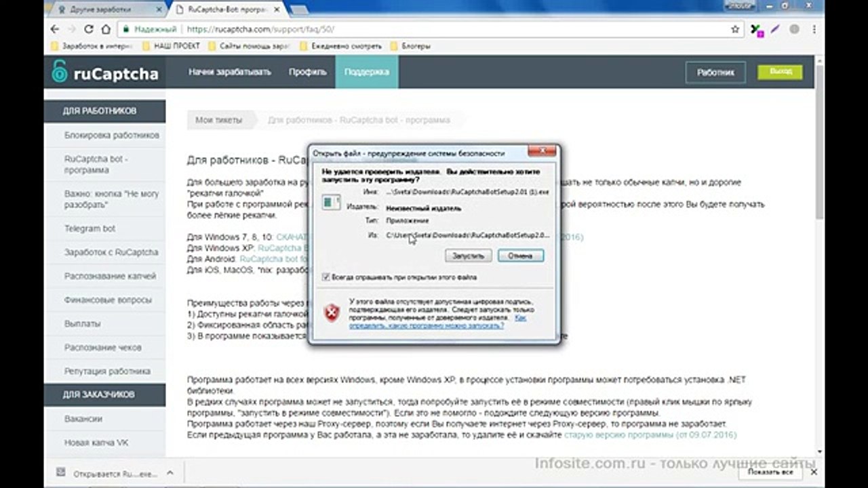The height and width of the screenshot is (488, 868).
Task: Open the Chrome three-dot menu
Action: click(x=813, y=30)
